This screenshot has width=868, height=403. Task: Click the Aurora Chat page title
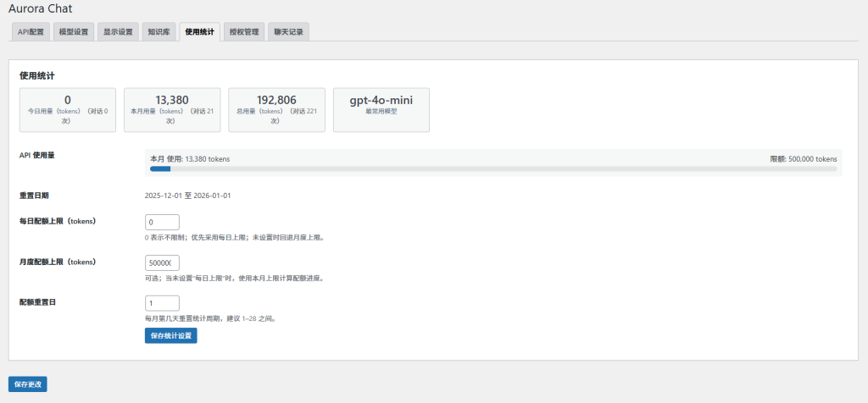click(x=41, y=8)
